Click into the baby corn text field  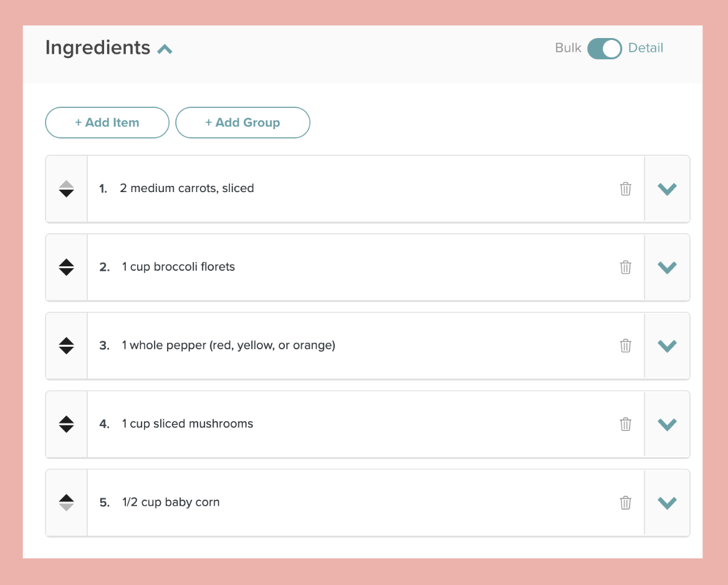click(x=312, y=503)
